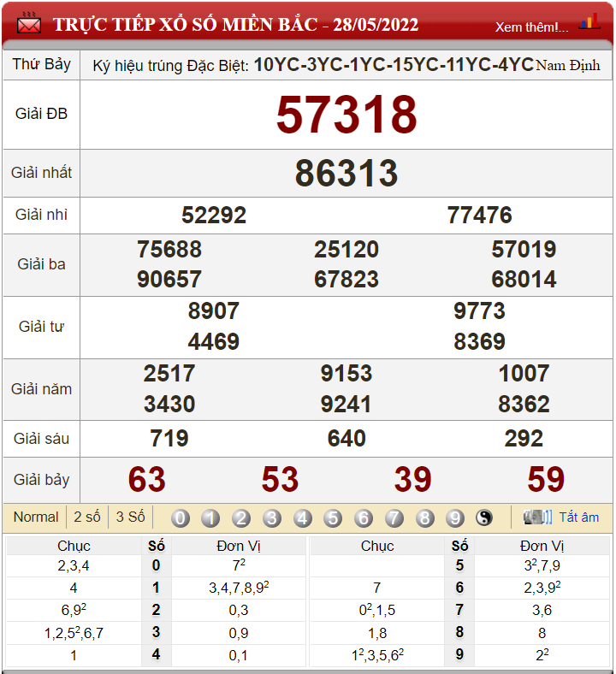Select third prize number 90657
This screenshot has height=674, width=616.
169,280
